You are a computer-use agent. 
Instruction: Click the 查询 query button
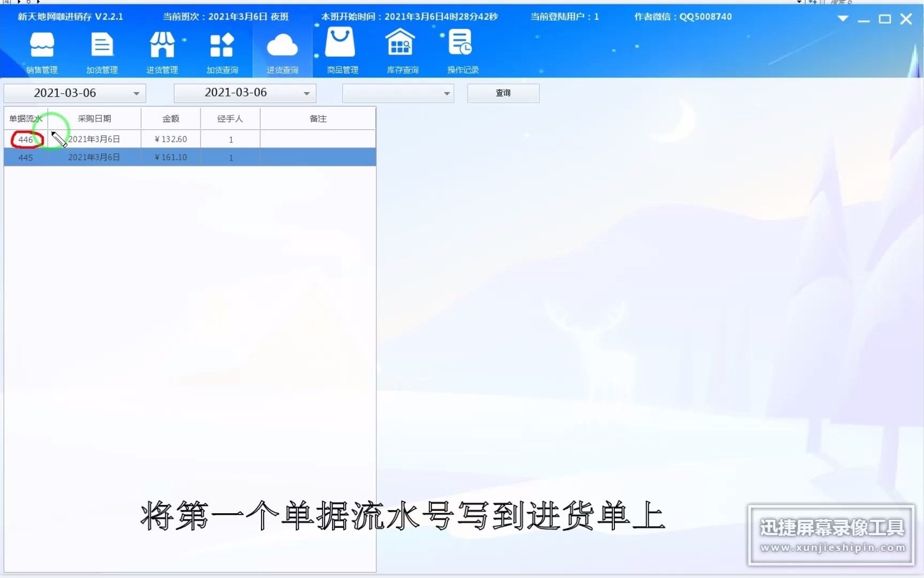(503, 93)
